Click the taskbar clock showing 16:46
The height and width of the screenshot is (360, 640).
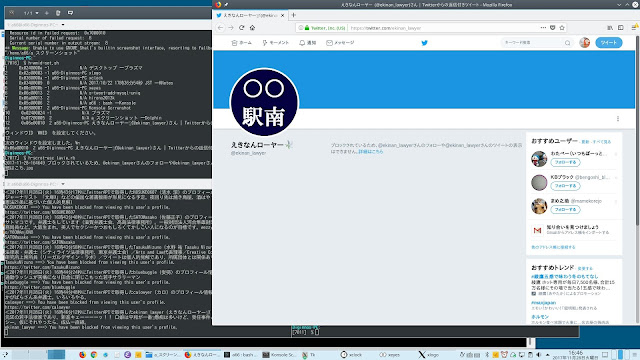pyautogui.click(x=576, y=355)
